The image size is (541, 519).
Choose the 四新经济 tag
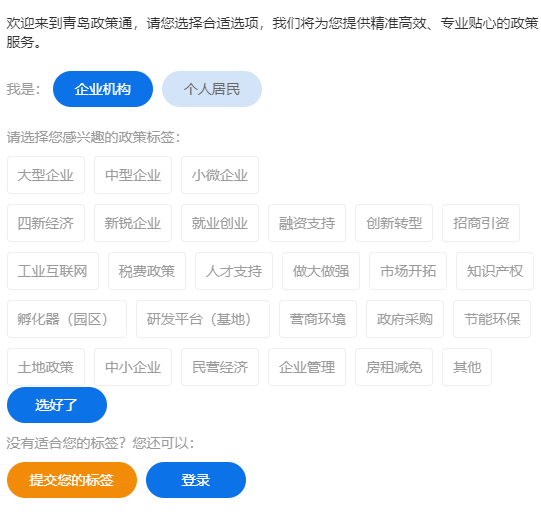click(46, 223)
